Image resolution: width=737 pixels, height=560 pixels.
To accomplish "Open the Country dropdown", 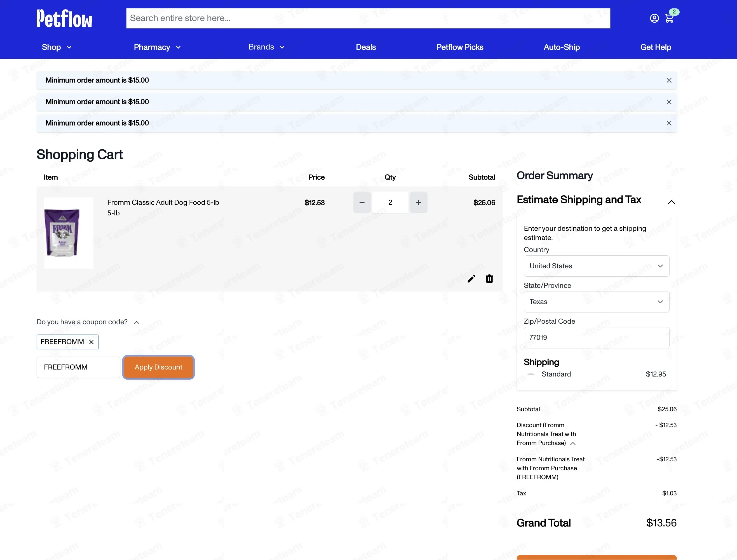I will [597, 266].
